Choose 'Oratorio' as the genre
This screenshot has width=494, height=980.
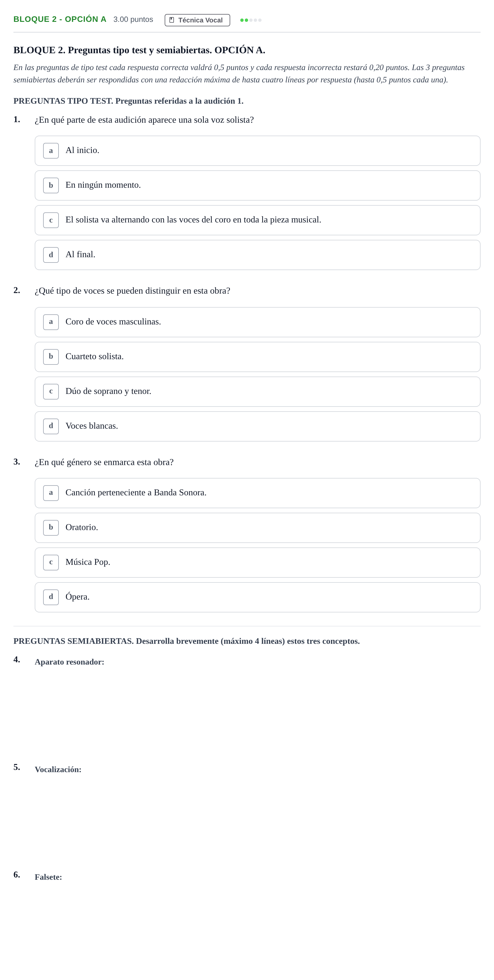(x=257, y=528)
